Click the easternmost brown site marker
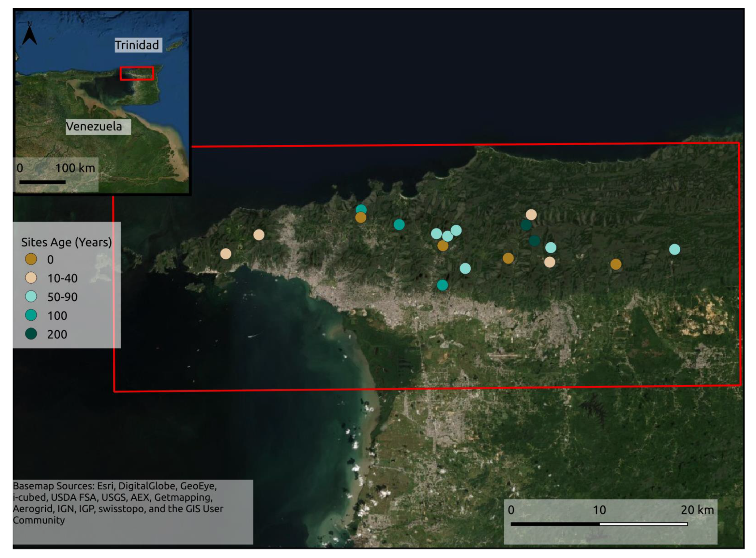Screen dimensions: 756x558 [x=616, y=264]
